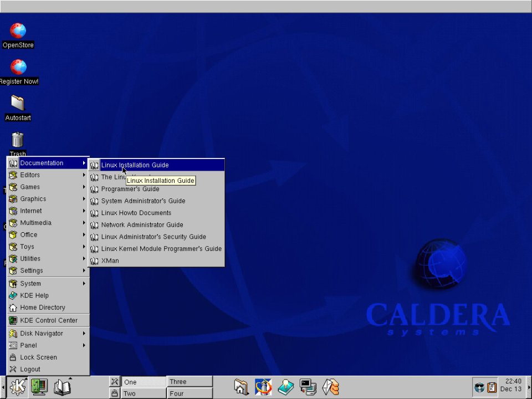Launch Netscape from the panel icon
532x399 pixels.
click(263, 387)
